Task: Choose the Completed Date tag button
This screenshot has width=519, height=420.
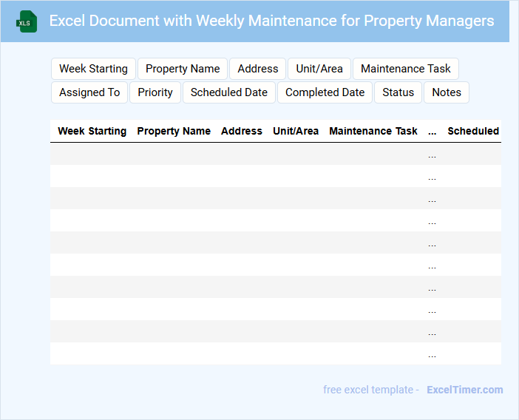Action: click(325, 92)
